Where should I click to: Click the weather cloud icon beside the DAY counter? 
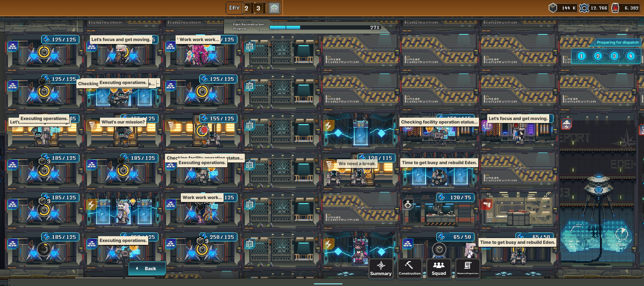(x=274, y=8)
